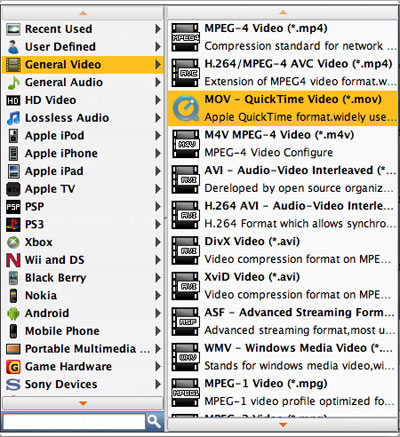This screenshot has height=437, width=400.
Task: Click the Xbox category icon
Action: click(13, 242)
